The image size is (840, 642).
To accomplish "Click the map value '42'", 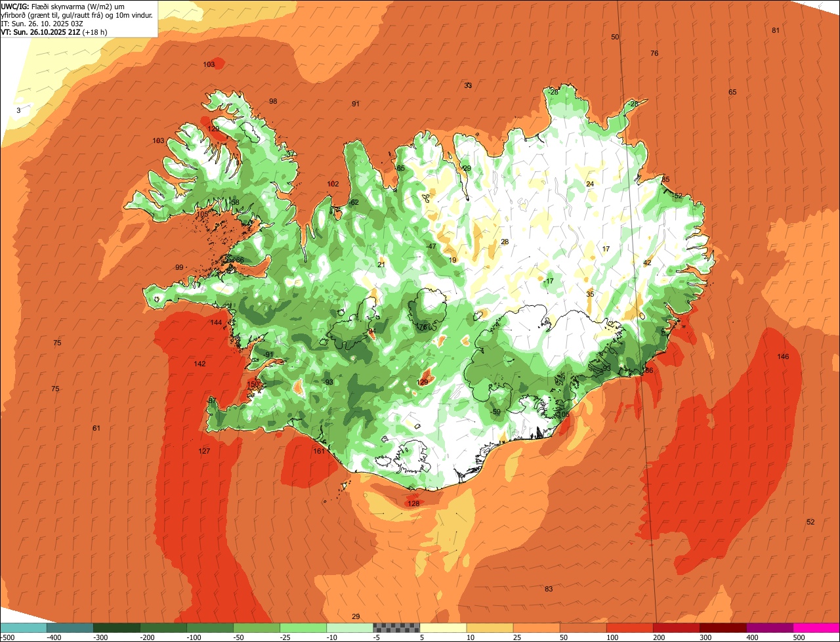I will (647, 263).
